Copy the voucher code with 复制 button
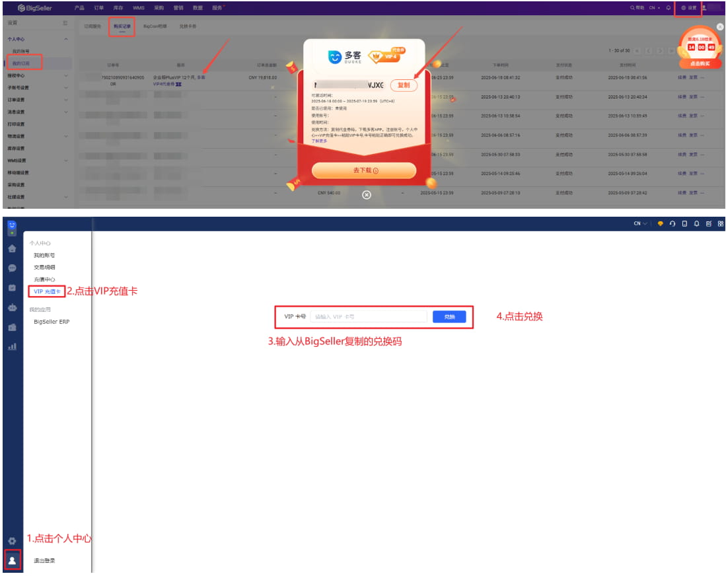 pos(404,85)
